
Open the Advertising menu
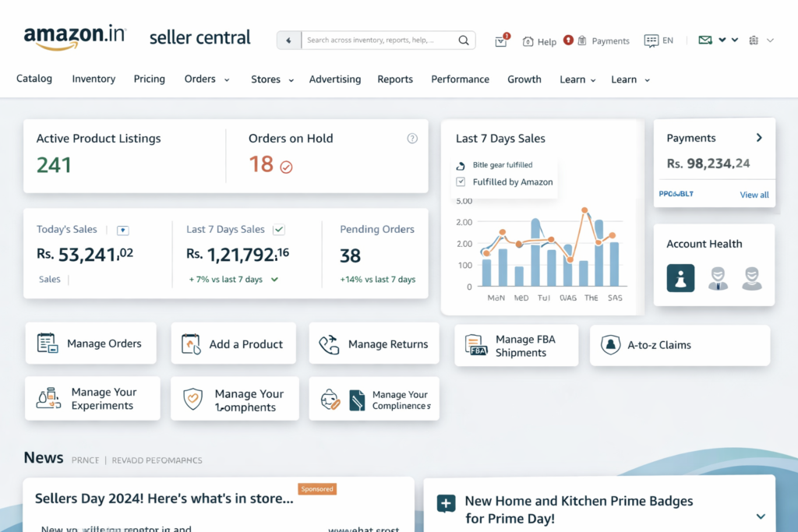[x=335, y=79]
